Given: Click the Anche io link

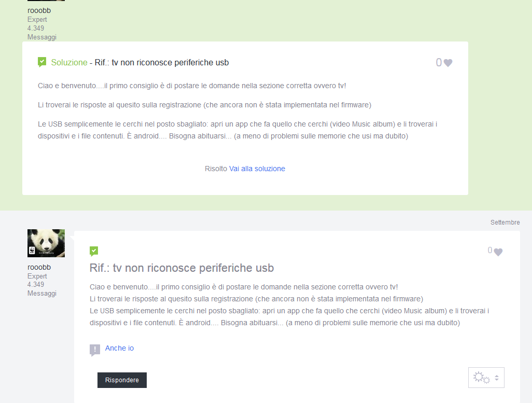Looking at the screenshot, I should [119, 348].
